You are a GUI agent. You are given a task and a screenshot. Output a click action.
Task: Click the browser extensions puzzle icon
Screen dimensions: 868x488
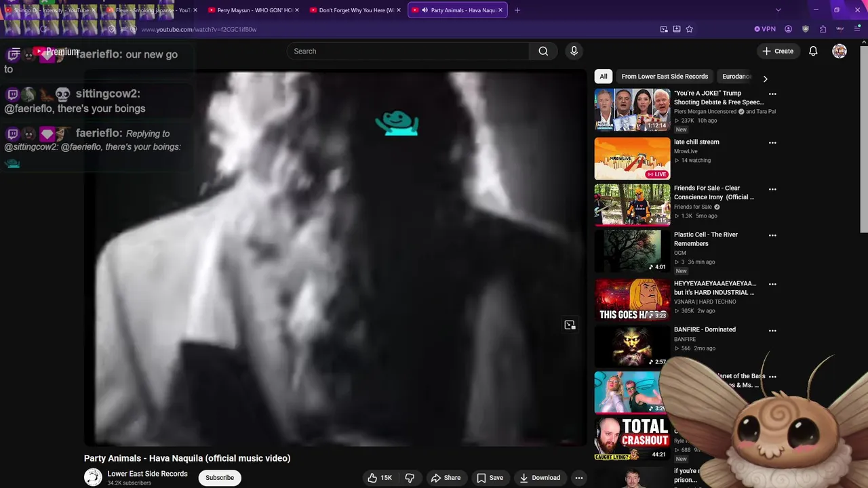point(823,29)
